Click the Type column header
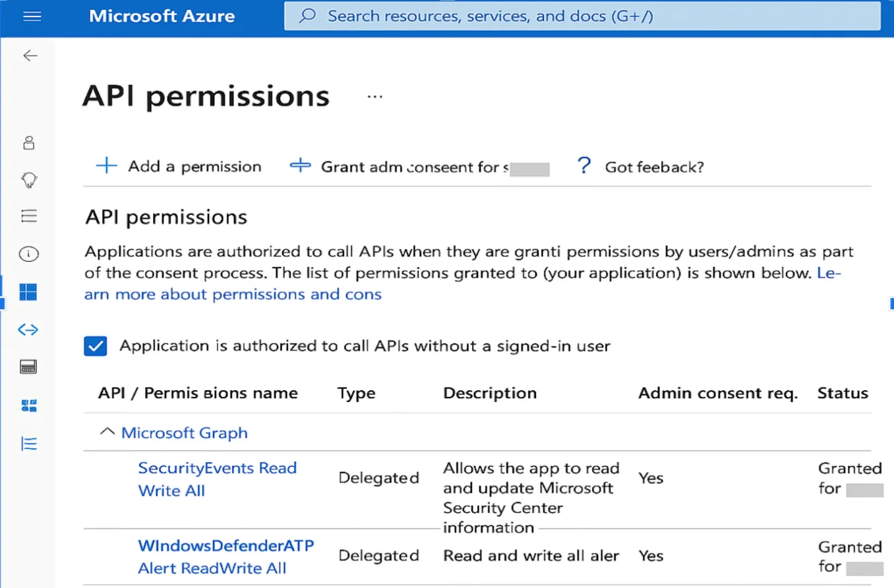Screen dimensions: 894x588 point(356,394)
